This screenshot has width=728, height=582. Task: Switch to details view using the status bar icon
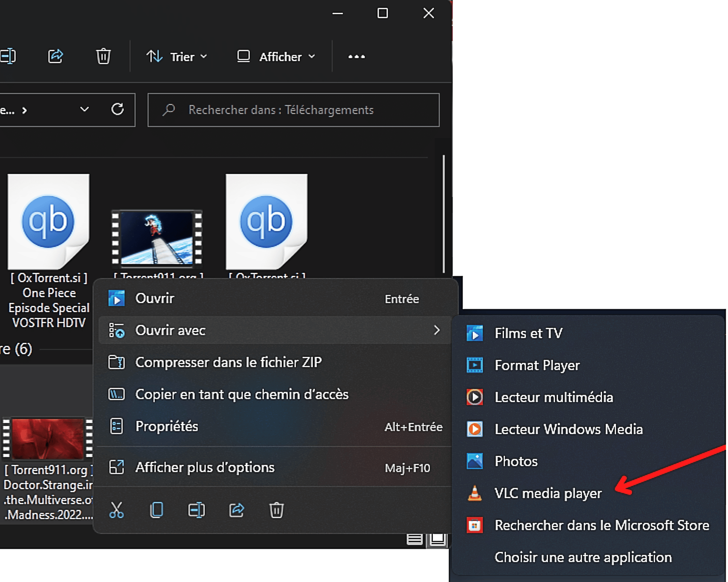[x=414, y=539]
